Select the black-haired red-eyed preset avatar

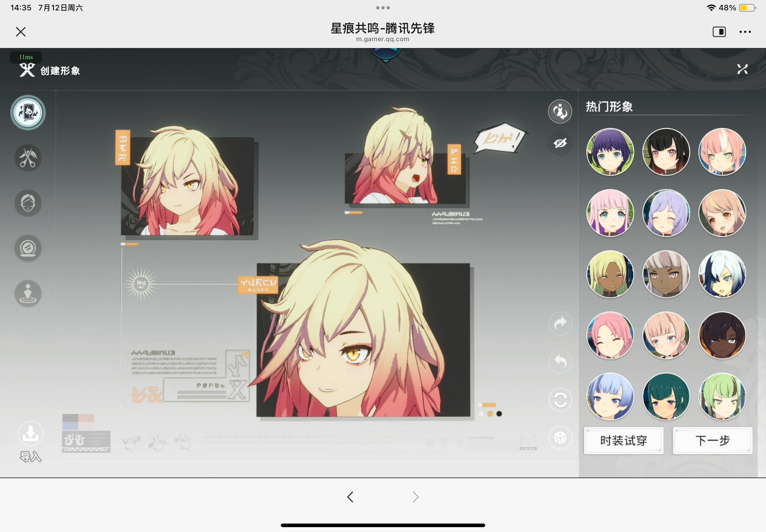pos(666,152)
